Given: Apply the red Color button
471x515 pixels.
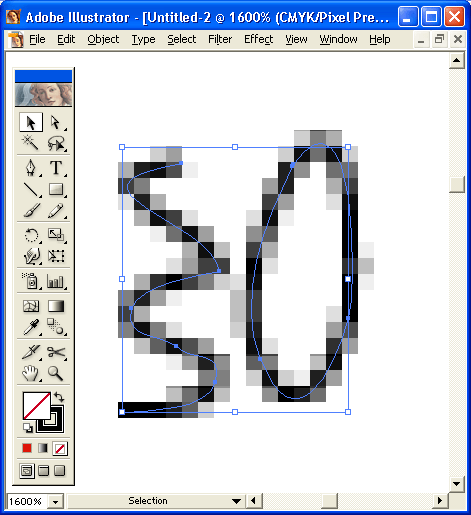Looking at the screenshot, I should coord(27,448).
